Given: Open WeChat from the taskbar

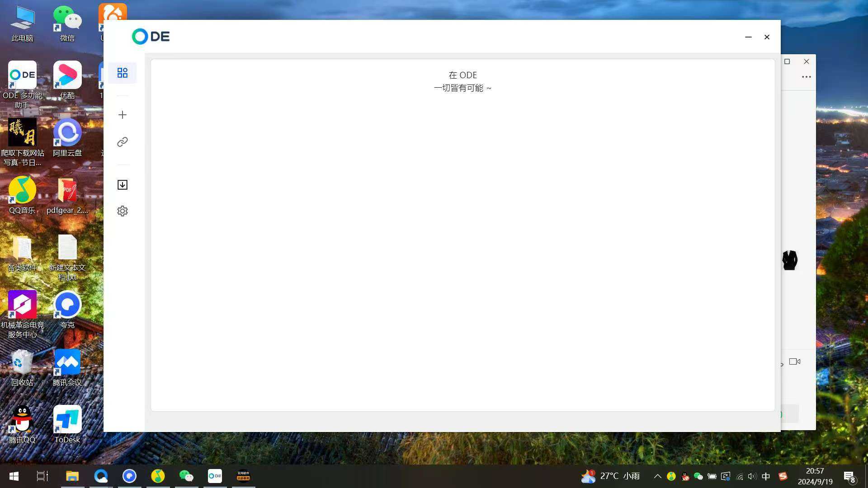Looking at the screenshot, I should click(186, 476).
